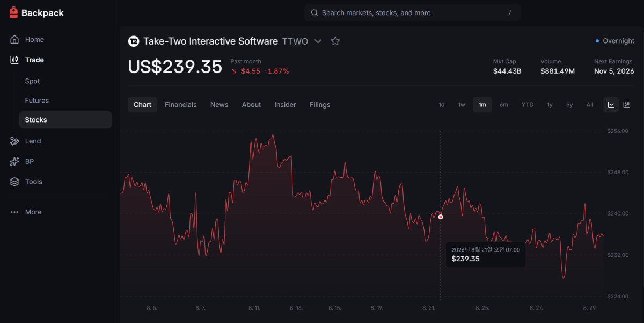The width and height of the screenshot is (644, 323).
Task: Click the Tools stacked layers icon
Action: (x=14, y=182)
